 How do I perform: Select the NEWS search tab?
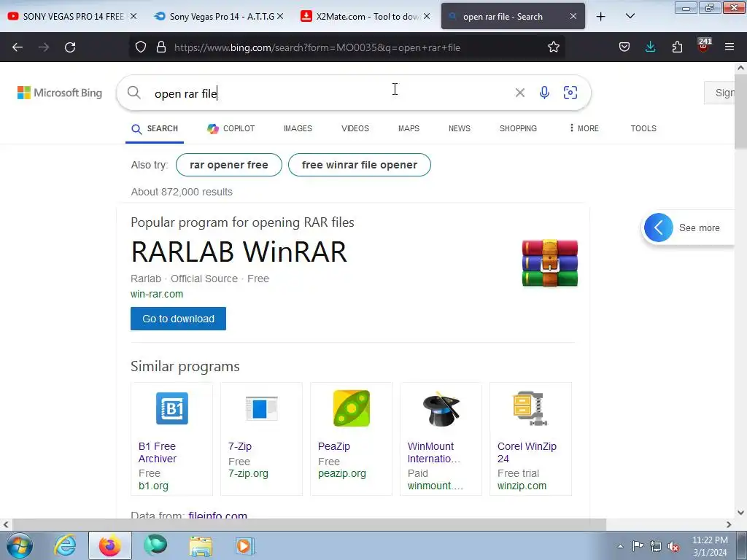click(460, 128)
